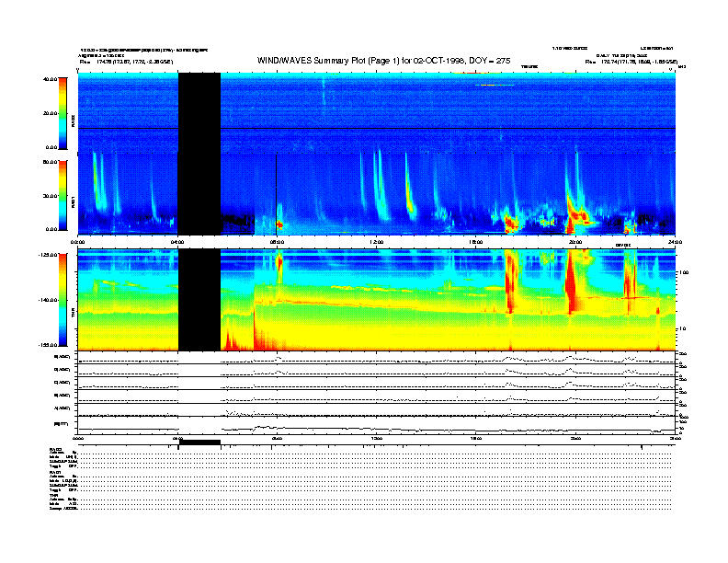Click the 10 tick label on TNR right axis
The width and height of the screenshot is (728, 563).
[x=682, y=329]
